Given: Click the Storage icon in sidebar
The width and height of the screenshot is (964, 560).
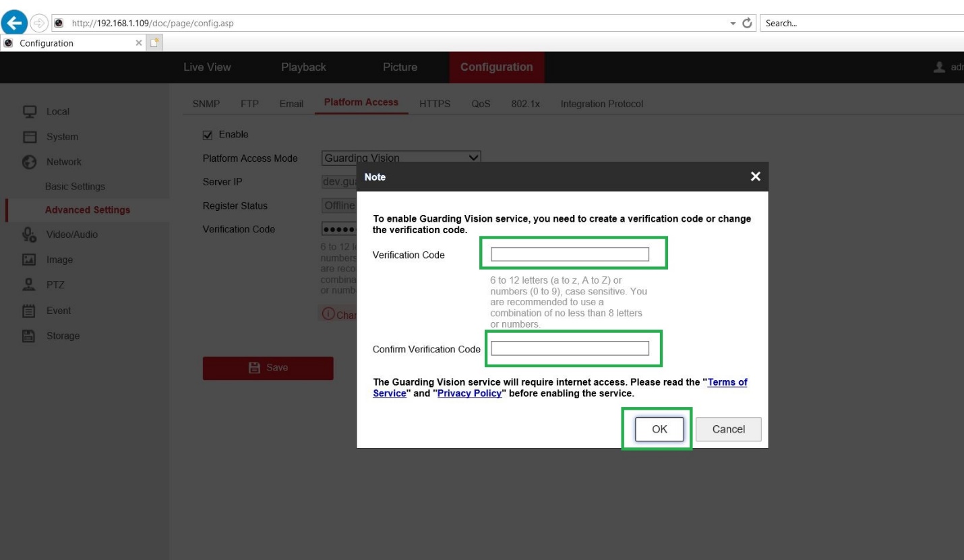Looking at the screenshot, I should 29,336.
